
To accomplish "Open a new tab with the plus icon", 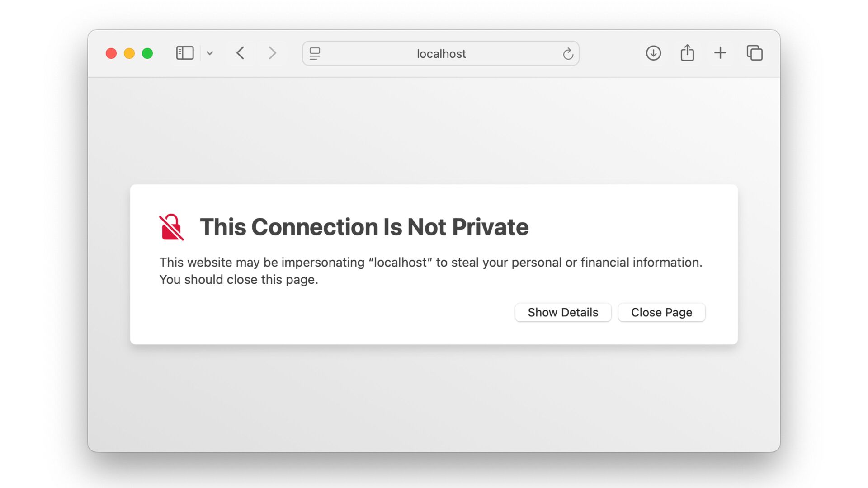I will coord(720,53).
